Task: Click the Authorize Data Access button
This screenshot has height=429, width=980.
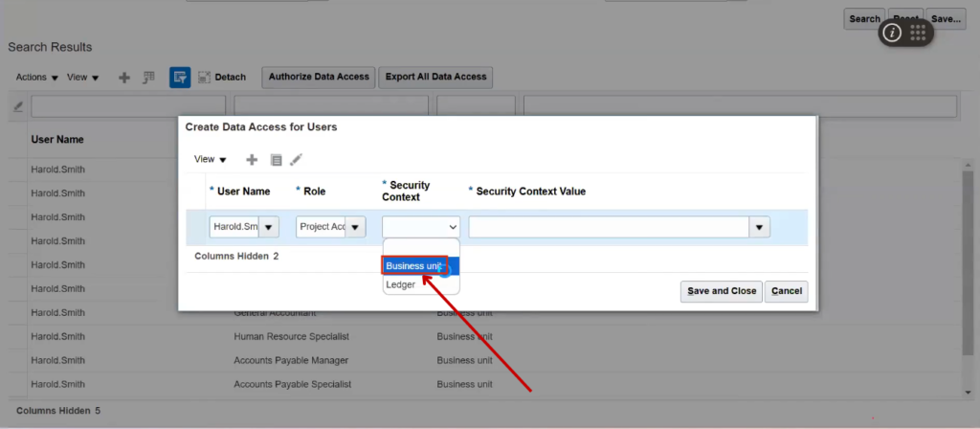Action: point(319,77)
